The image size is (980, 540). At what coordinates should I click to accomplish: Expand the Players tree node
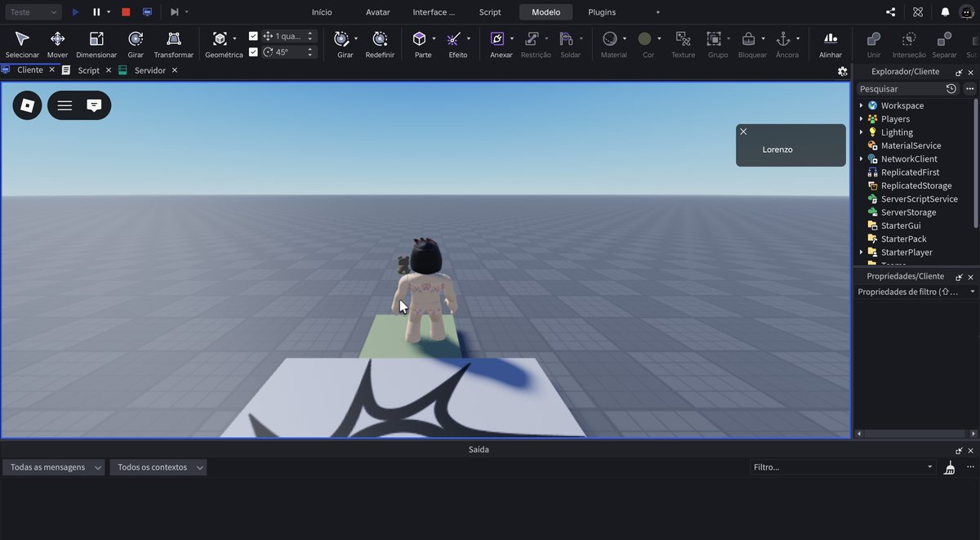coord(861,118)
